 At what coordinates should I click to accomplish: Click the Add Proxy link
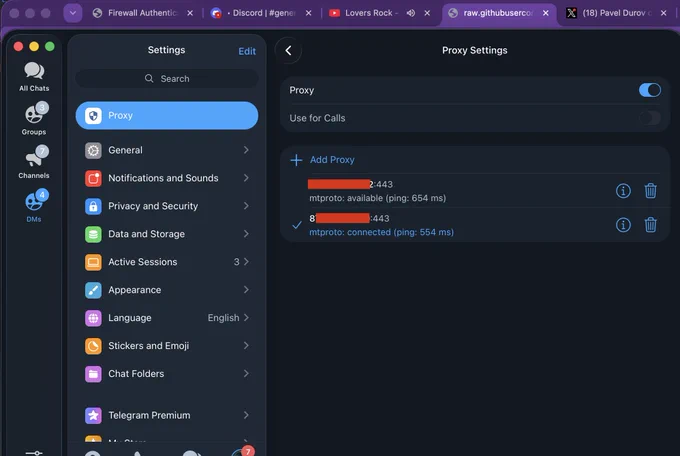coord(332,160)
